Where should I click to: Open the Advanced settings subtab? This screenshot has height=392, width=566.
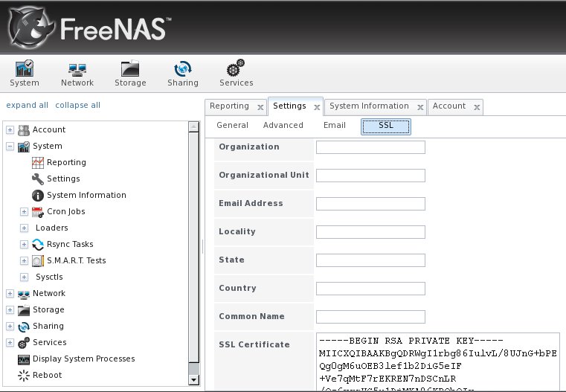tap(283, 125)
